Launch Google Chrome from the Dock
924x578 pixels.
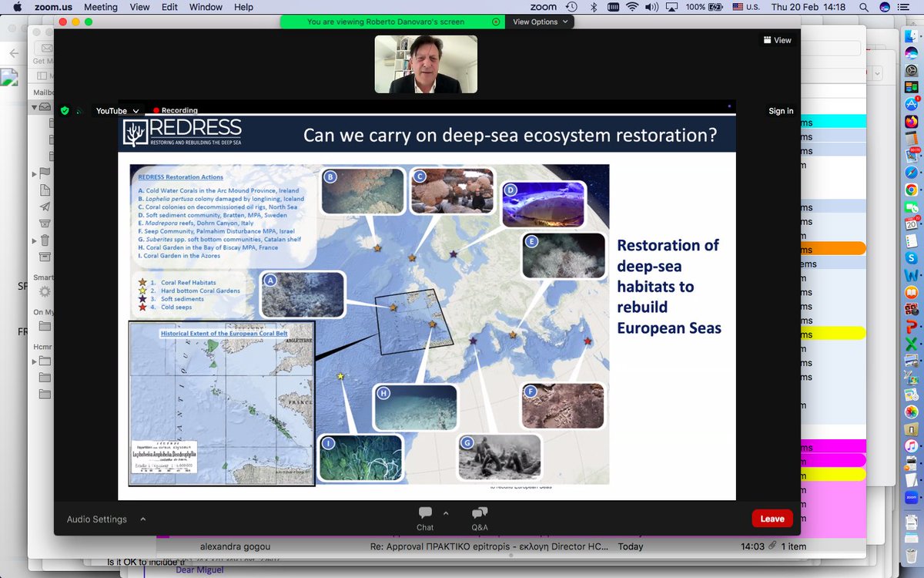(x=911, y=190)
